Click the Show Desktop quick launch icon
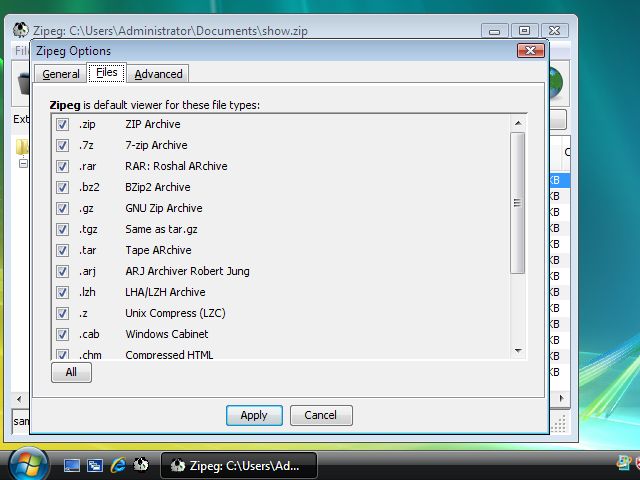The height and width of the screenshot is (480, 640). [72, 465]
